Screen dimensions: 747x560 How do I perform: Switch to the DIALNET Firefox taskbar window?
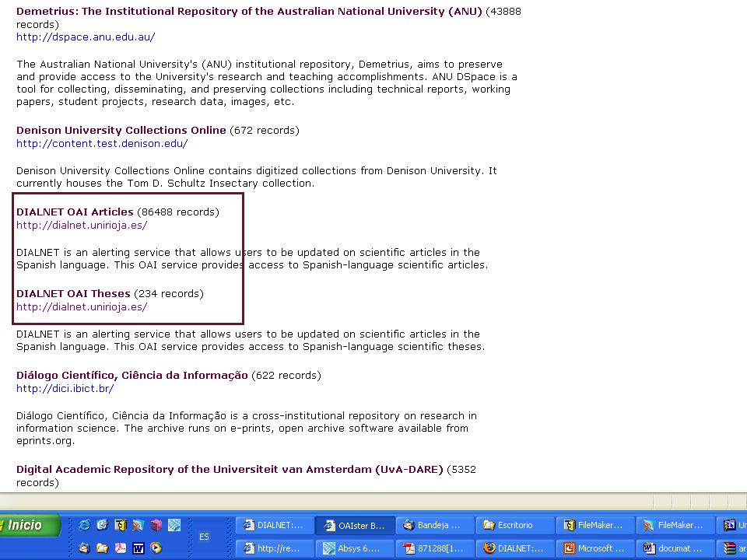pyautogui.click(x=515, y=548)
